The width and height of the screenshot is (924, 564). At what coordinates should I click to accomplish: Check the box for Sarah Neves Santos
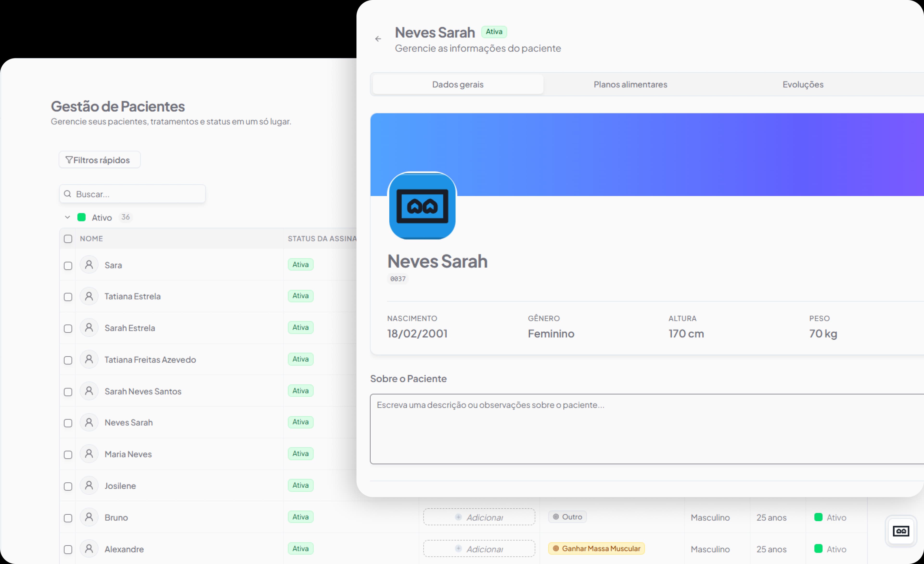[68, 392]
